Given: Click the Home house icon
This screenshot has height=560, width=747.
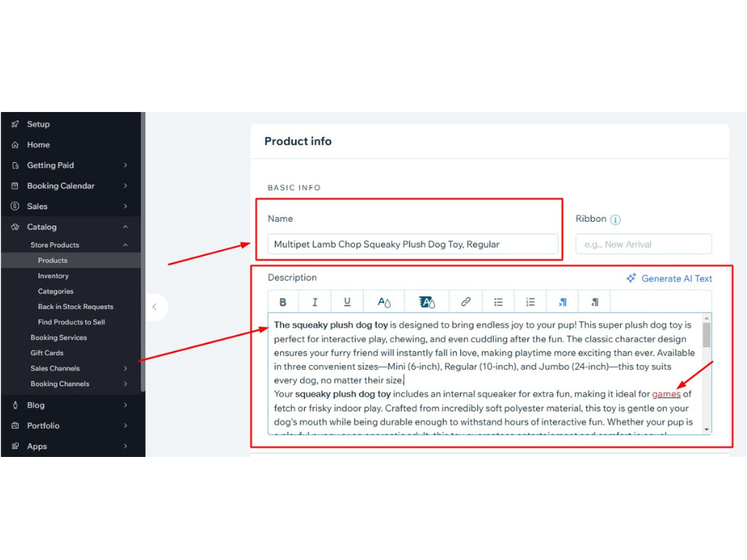Looking at the screenshot, I should coord(15,145).
